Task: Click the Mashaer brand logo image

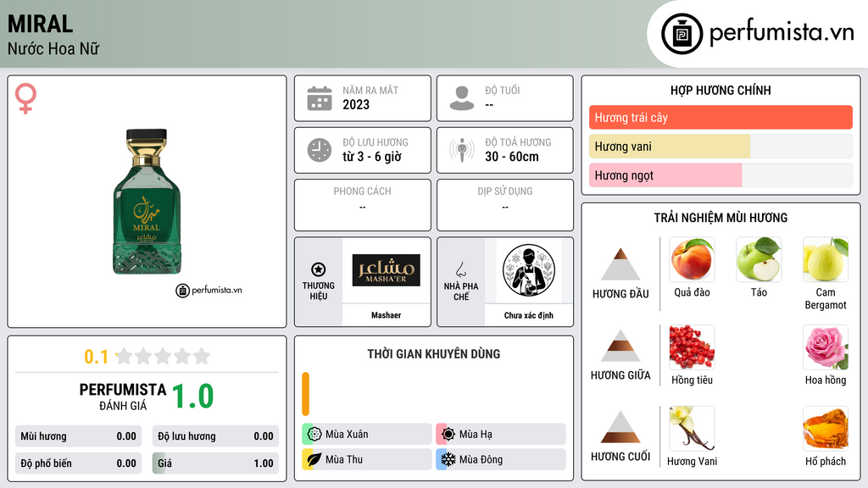Action: click(x=386, y=270)
